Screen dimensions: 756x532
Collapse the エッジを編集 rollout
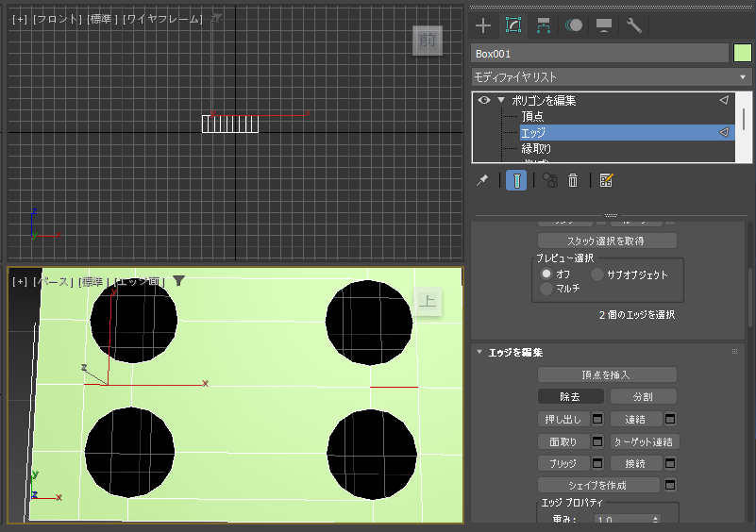pyautogui.click(x=479, y=352)
